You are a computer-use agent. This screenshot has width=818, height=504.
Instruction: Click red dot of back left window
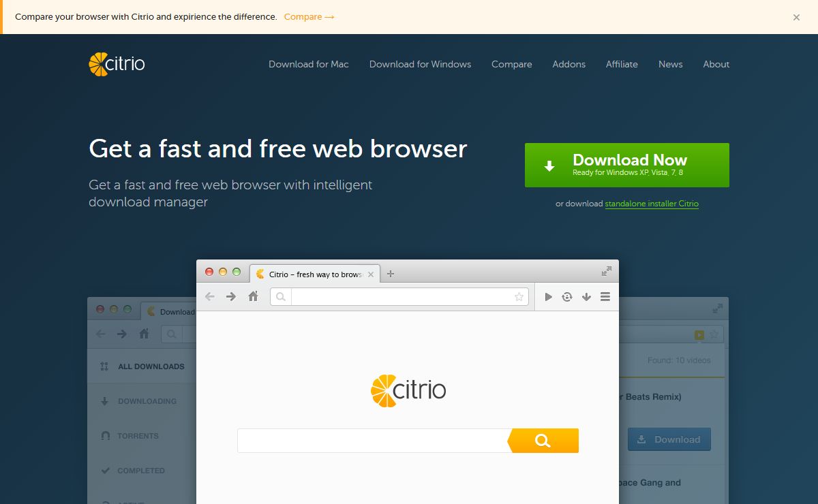(100, 309)
